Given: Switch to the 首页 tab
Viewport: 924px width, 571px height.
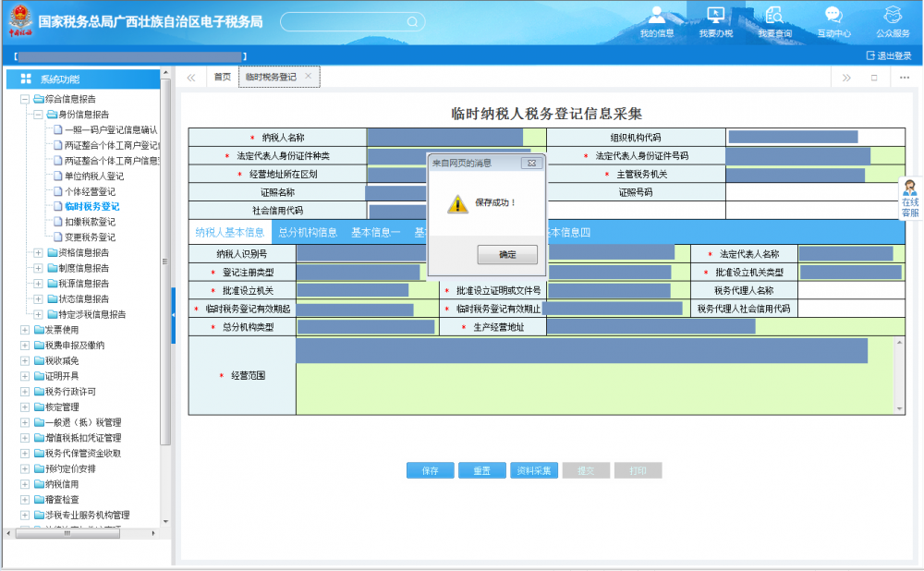Looking at the screenshot, I should click(222, 78).
